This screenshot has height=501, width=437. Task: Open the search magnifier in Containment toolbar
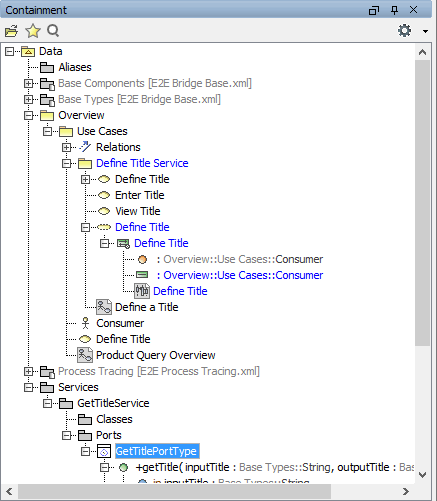pos(53,31)
